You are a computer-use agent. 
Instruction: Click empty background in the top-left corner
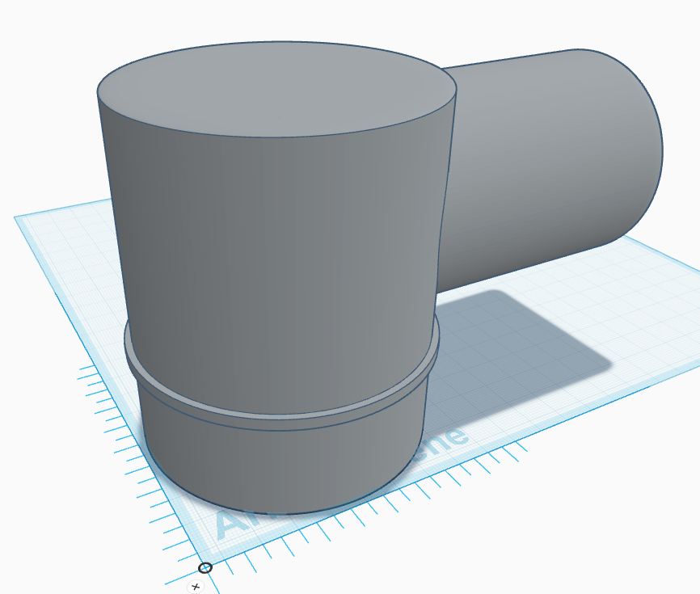32,32
